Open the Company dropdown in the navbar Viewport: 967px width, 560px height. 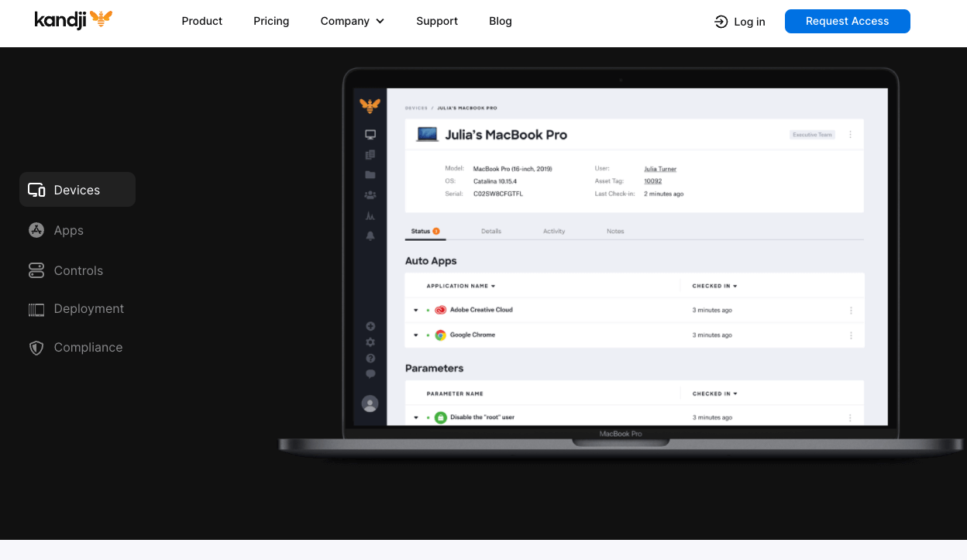(x=353, y=21)
